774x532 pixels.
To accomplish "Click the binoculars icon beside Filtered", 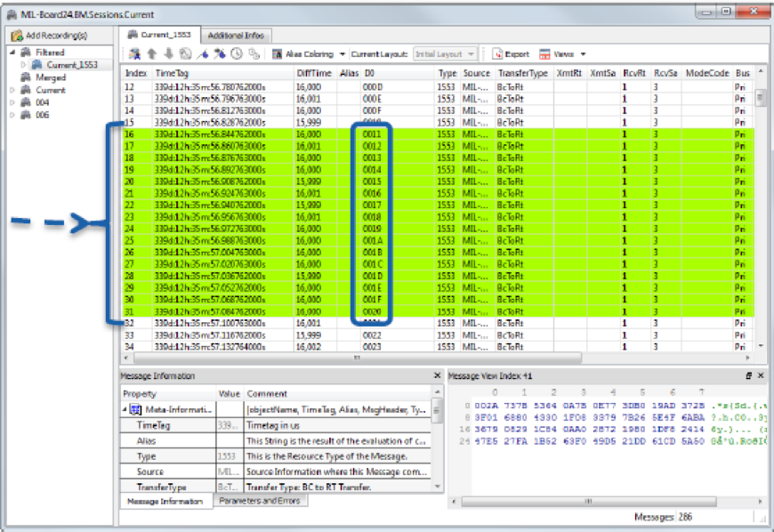I will tap(26, 52).
